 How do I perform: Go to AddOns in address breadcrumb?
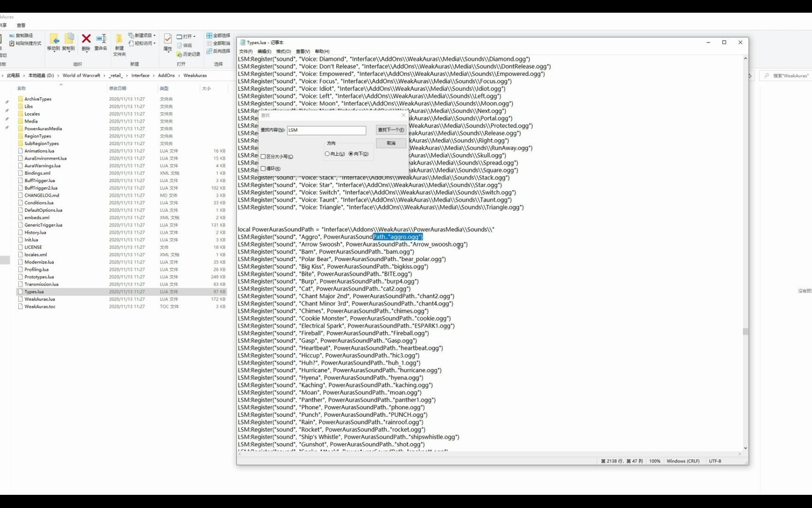click(x=166, y=75)
